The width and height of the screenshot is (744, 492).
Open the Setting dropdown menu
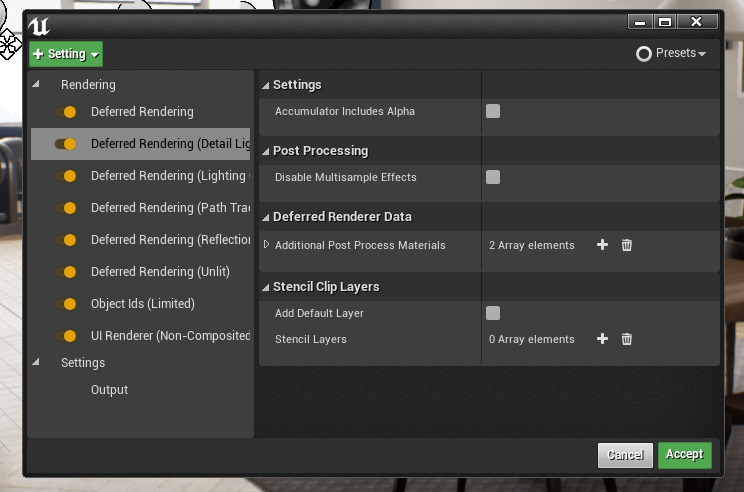(x=66, y=54)
